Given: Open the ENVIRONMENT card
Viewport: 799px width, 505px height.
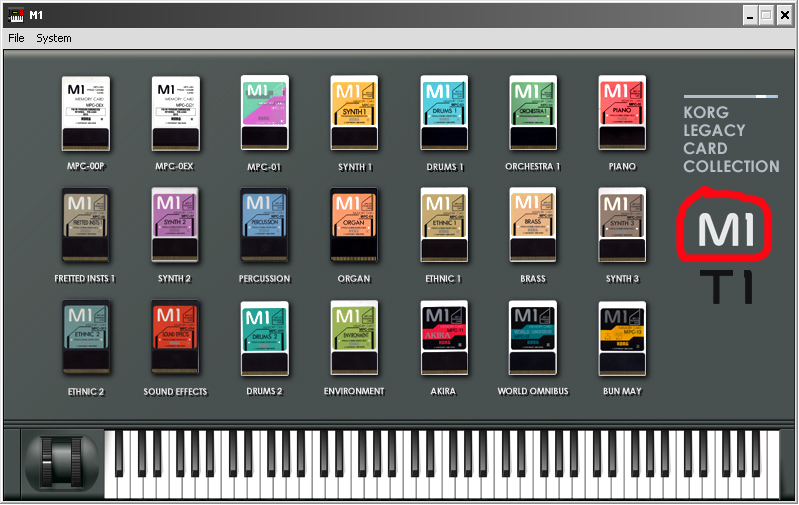Looking at the screenshot, I should tap(354, 337).
